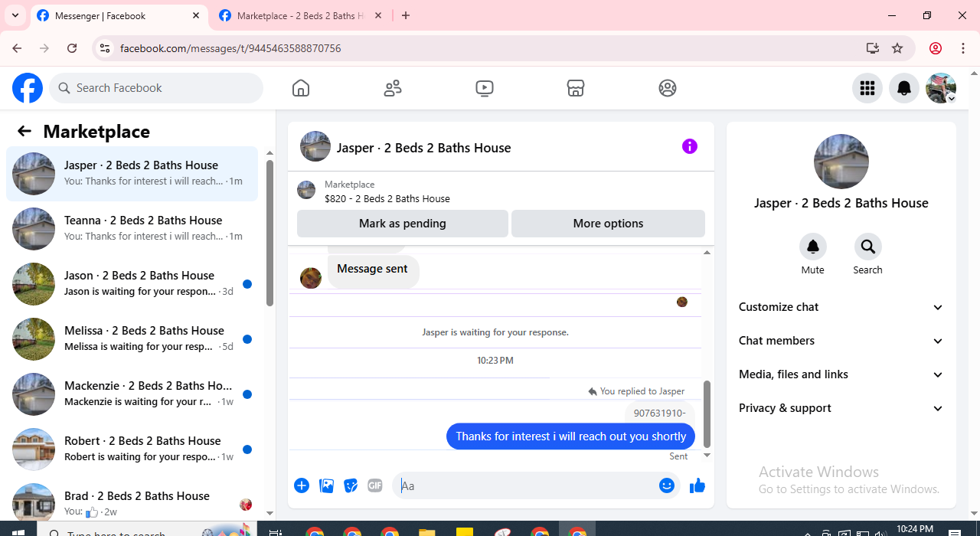Click the conversation list scrollbar

click(x=269, y=233)
